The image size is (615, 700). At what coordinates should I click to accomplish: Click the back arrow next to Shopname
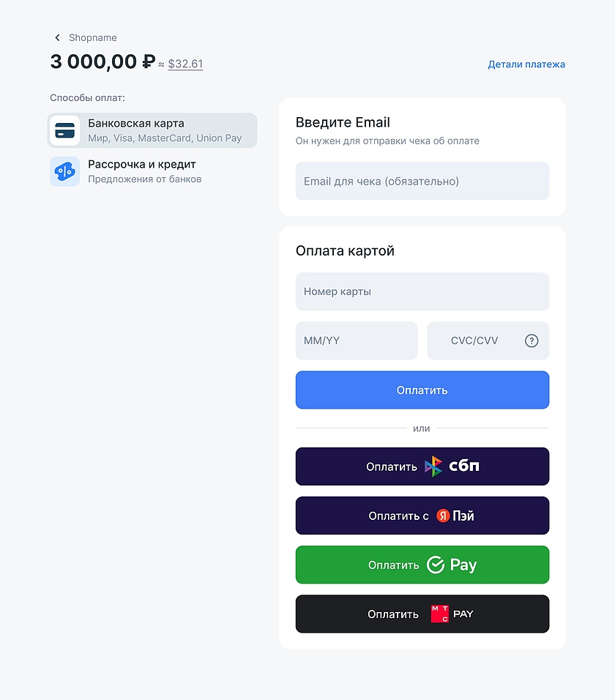58,38
